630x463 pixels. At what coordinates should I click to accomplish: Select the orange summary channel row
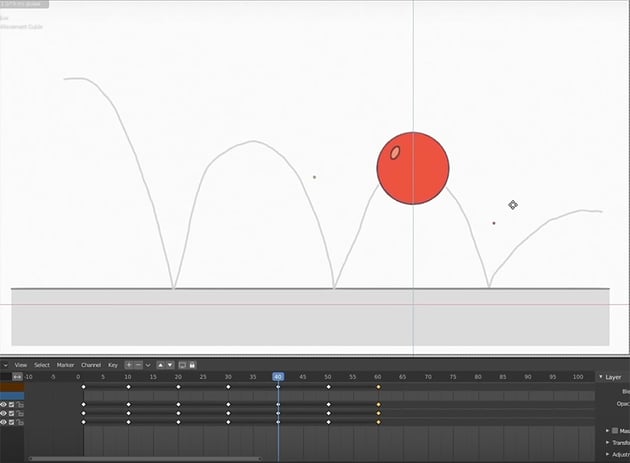click(x=12, y=387)
